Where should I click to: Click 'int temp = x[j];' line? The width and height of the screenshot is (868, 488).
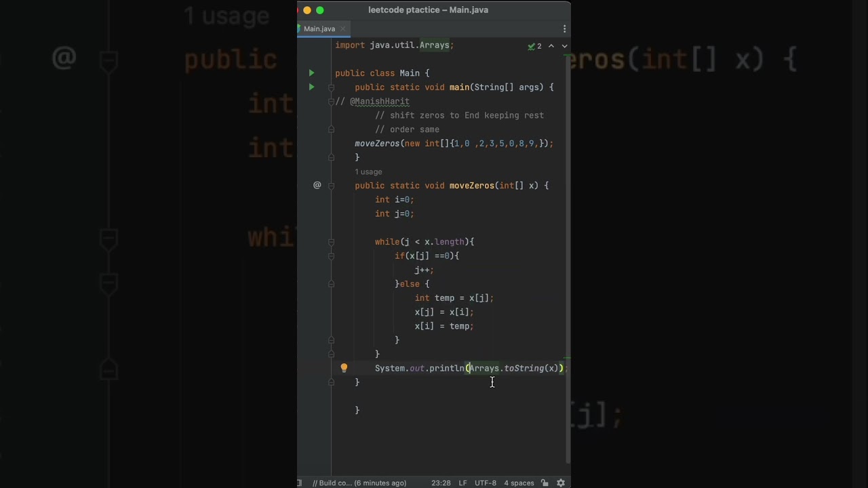point(454,298)
